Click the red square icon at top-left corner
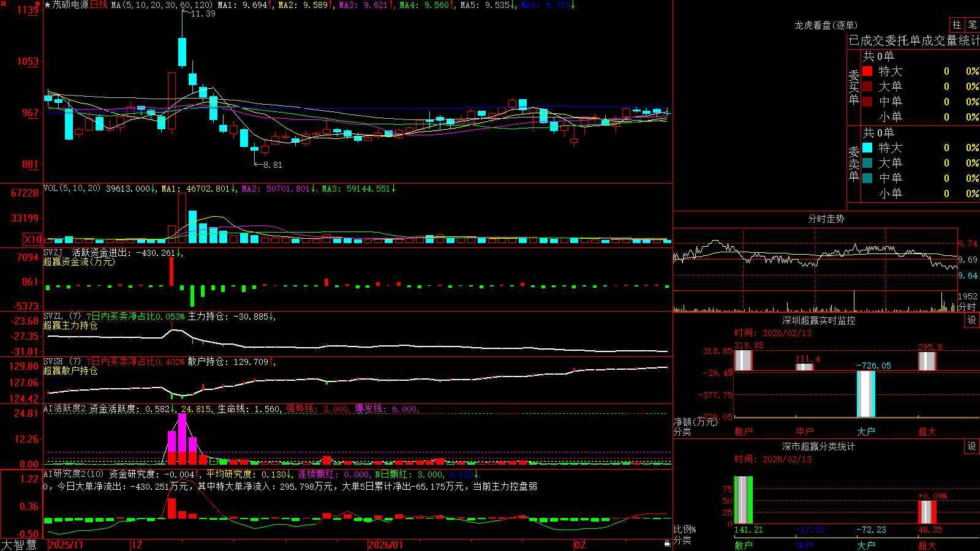Viewport: 980px width, 551px height. (x=3, y=4)
